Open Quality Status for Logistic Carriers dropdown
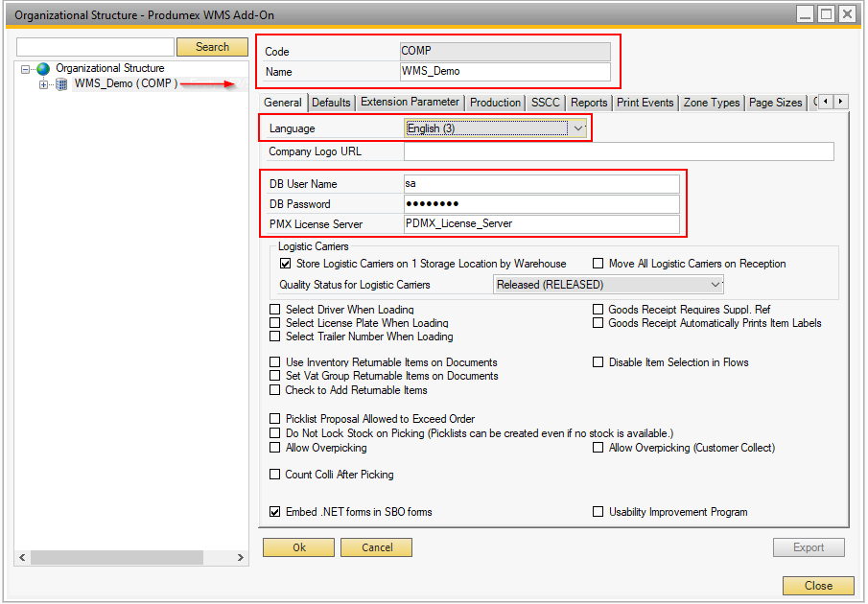Screen dimensions: 868x604 [x=715, y=285]
